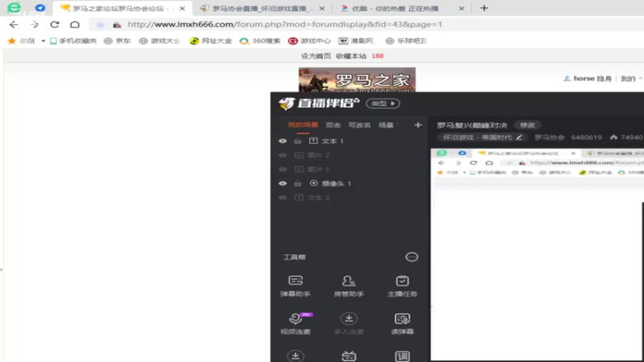Open 视频连麦 PK tool
Viewport: 644px width, 362px height.
point(295,323)
